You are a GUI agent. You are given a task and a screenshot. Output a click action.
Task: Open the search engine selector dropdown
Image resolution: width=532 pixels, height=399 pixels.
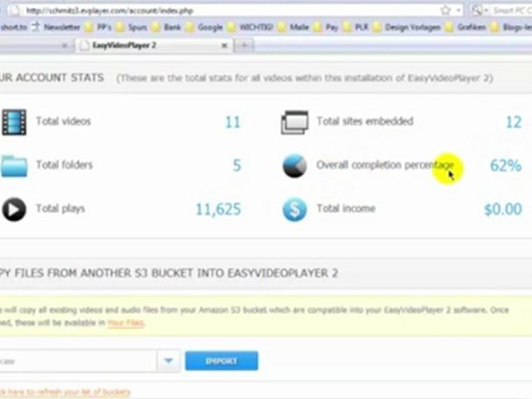(480, 10)
